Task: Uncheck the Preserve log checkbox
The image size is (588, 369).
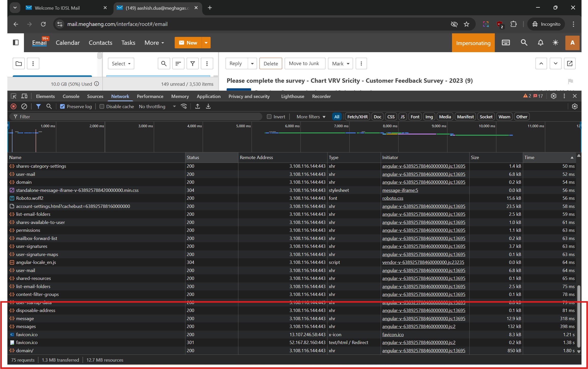Action: (62, 106)
